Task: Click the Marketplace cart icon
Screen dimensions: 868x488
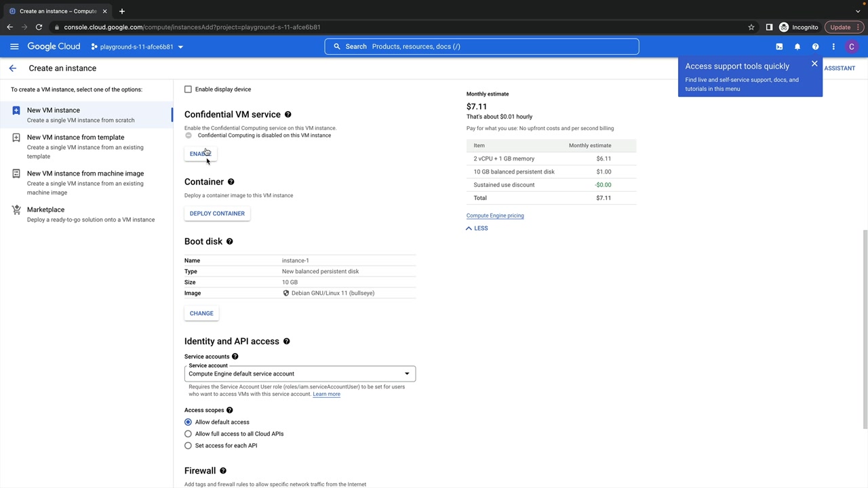Action: click(x=16, y=210)
